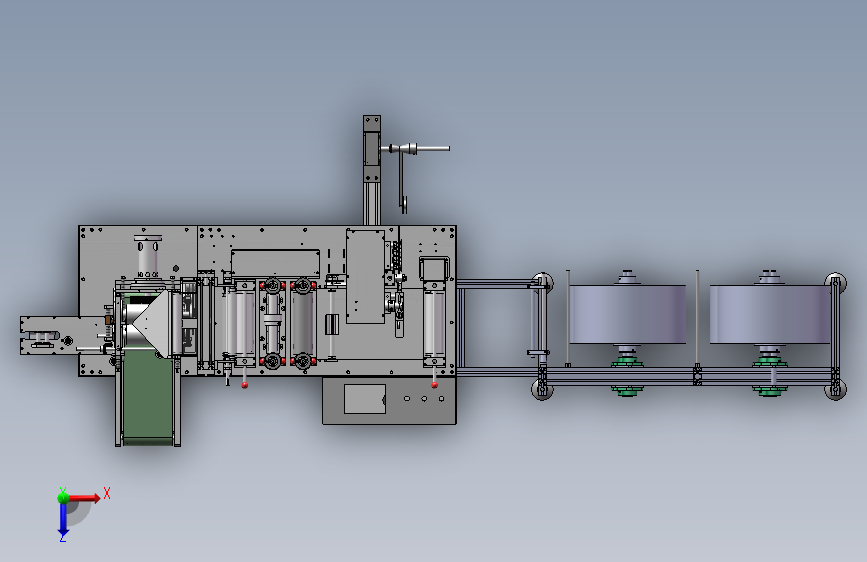This screenshot has height=562, width=867.
Task: Pick the red knob above the control panel
Action: coord(435,385)
